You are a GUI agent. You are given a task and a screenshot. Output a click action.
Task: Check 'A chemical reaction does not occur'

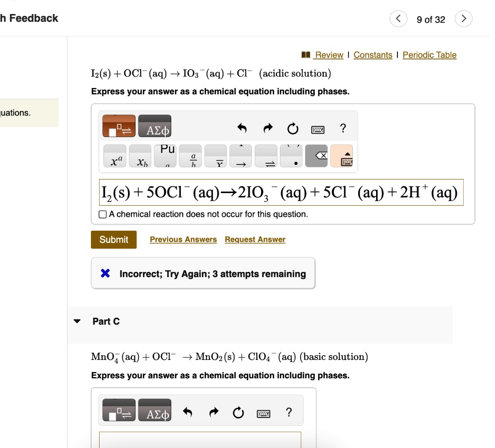pos(102,213)
